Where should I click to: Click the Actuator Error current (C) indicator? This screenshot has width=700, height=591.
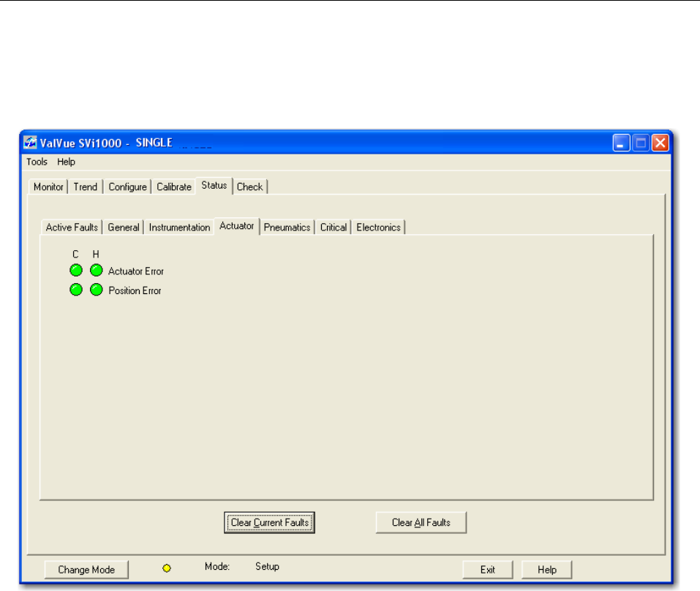pyautogui.click(x=76, y=271)
